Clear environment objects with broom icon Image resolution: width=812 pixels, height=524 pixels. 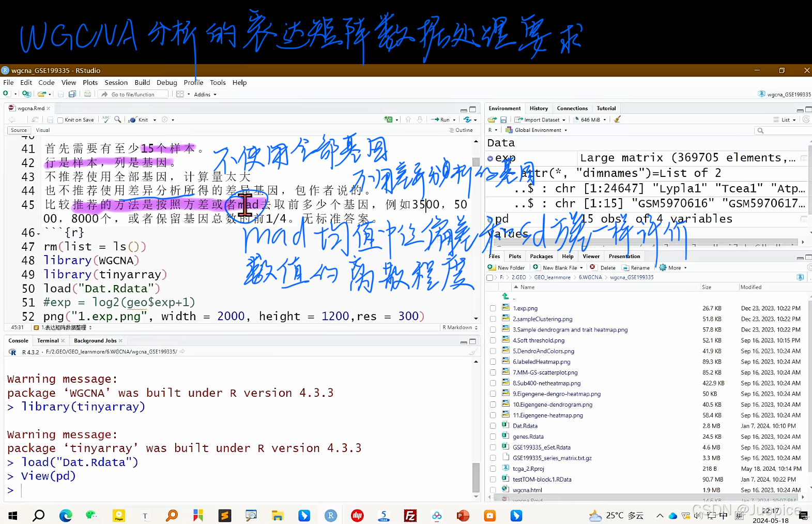click(617, 119)
